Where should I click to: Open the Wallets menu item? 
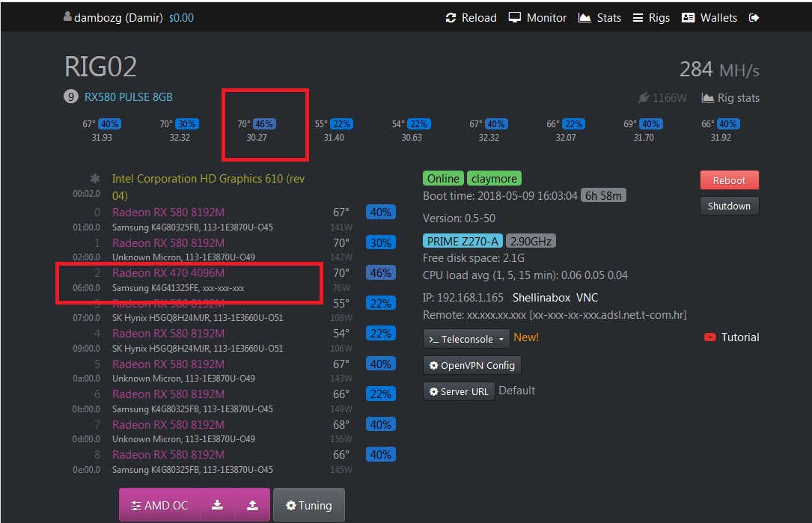click(x=709, y=18)
